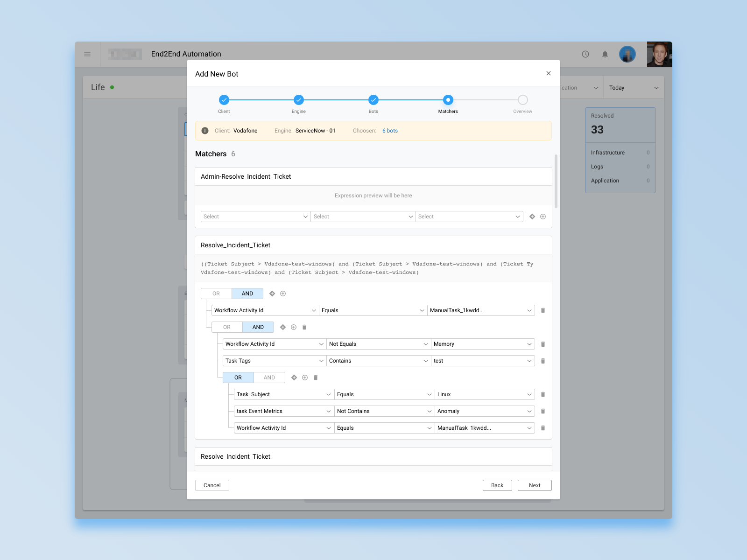Open the history clock icon
This screenshot has height=560, width=747.
[x=585, y=54]
